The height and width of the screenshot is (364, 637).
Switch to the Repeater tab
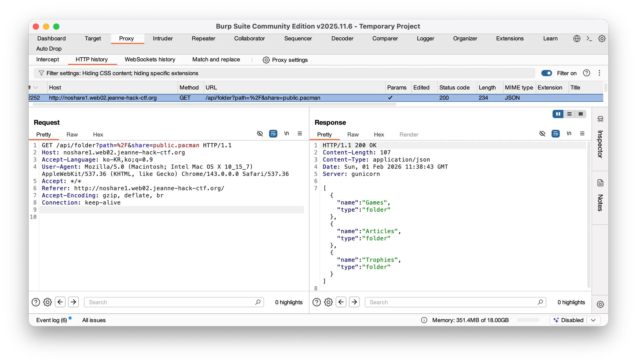click(x=203, y=39)
